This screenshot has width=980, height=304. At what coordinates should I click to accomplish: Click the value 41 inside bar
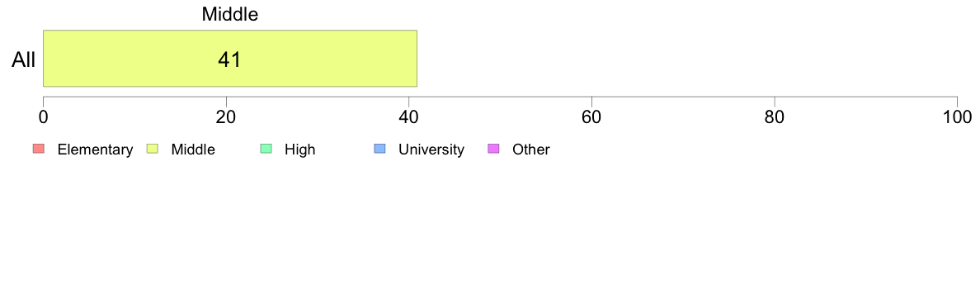229,59
